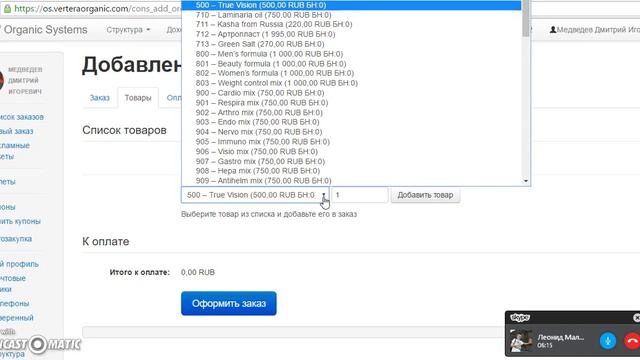The width and height of the screenshot is (640, 360).
Task: Click the Оформить заказ button
Action: (229, 303)
